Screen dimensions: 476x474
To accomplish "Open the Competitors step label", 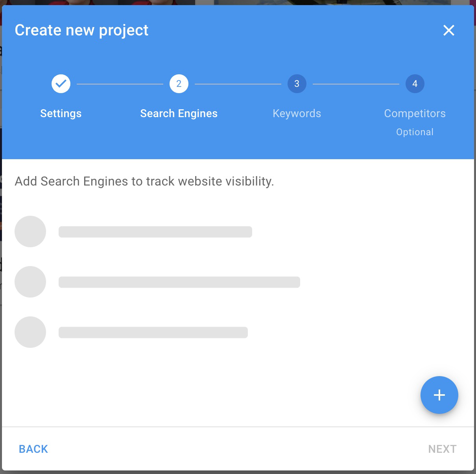I will (x=415, y=113).
